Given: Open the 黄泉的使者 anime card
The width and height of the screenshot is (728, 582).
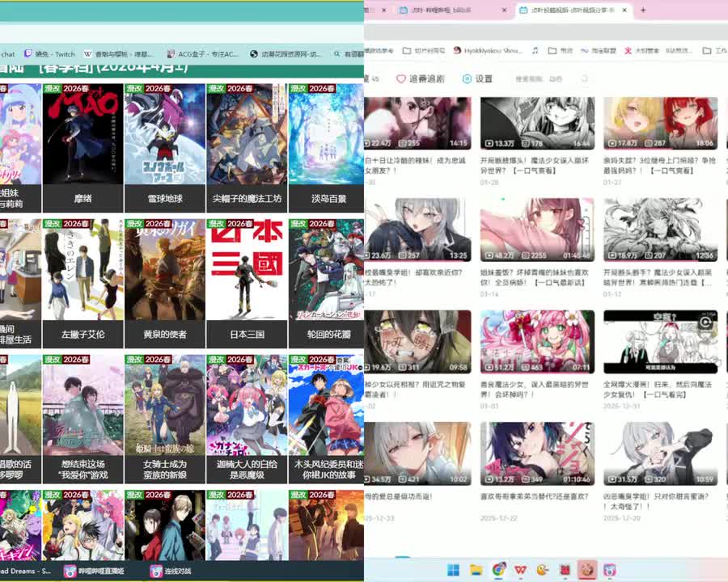Looking at the screenshot, I should (x=165, y=284).
